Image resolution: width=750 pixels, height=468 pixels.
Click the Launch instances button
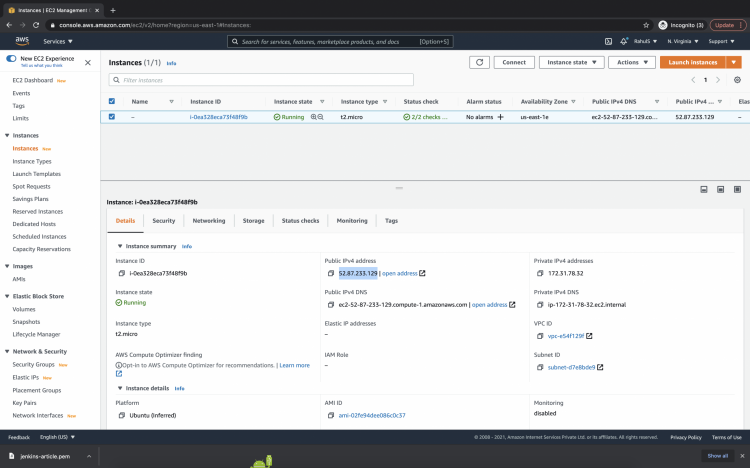coord(693,62)
